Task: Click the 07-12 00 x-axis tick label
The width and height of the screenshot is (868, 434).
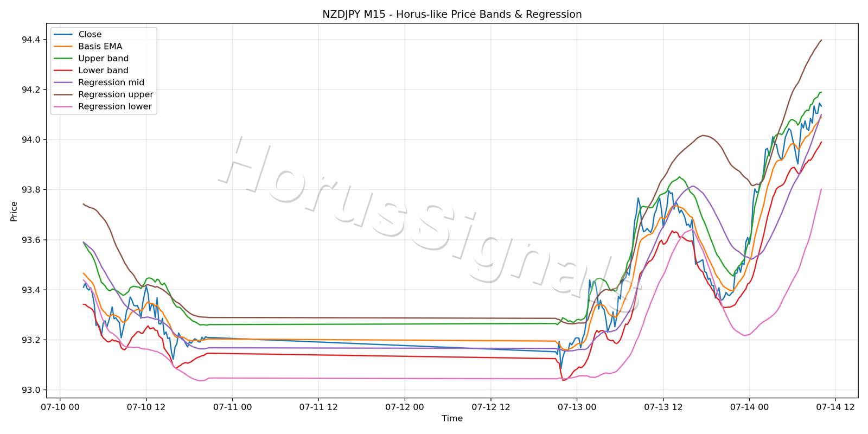Action: 405,407
